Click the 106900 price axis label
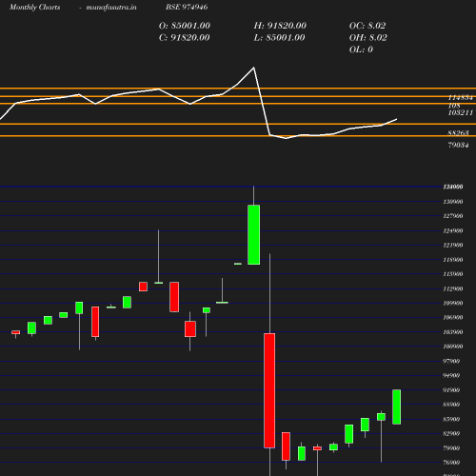Image resolution: width=476 pixels, height=476 pixels. pyautogui.click(x=453, y=317)
